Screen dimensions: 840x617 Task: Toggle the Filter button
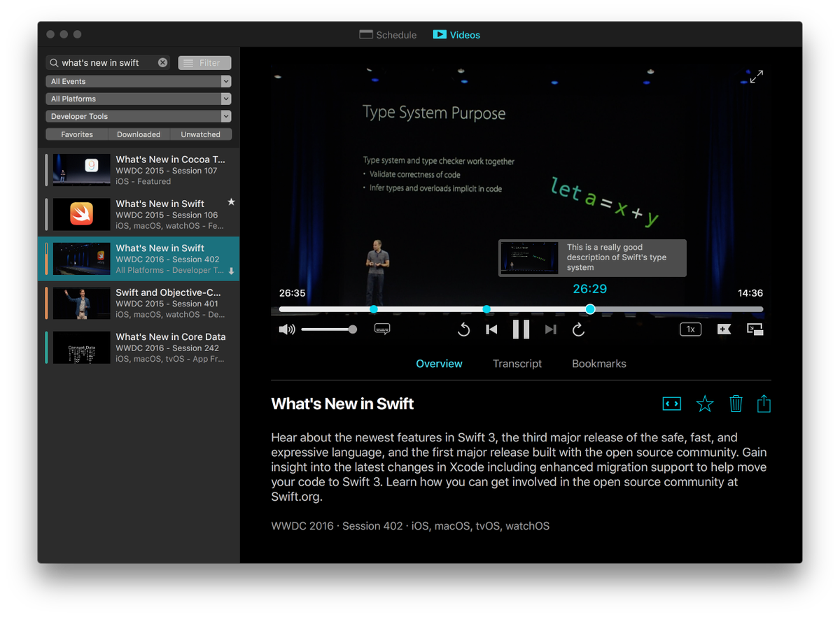204,63
